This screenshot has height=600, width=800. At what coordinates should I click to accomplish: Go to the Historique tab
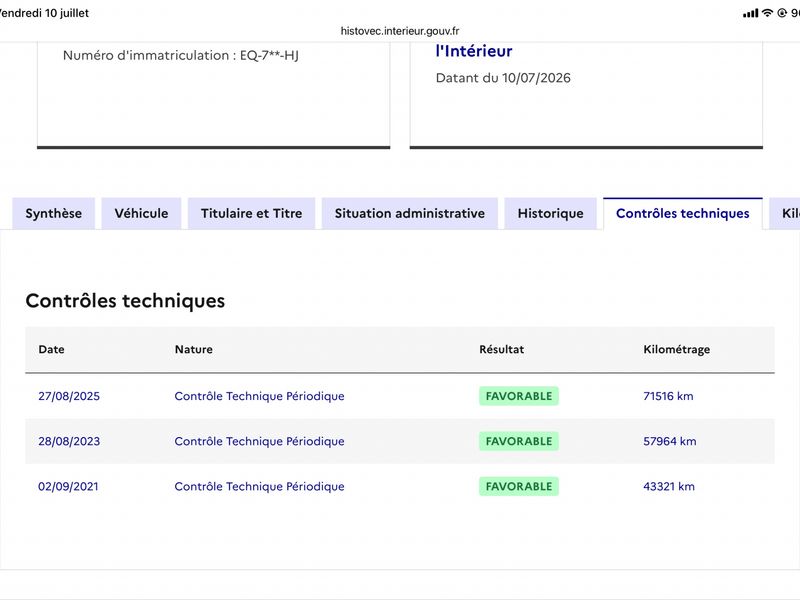pyautogui.click(x=551, y=213)
